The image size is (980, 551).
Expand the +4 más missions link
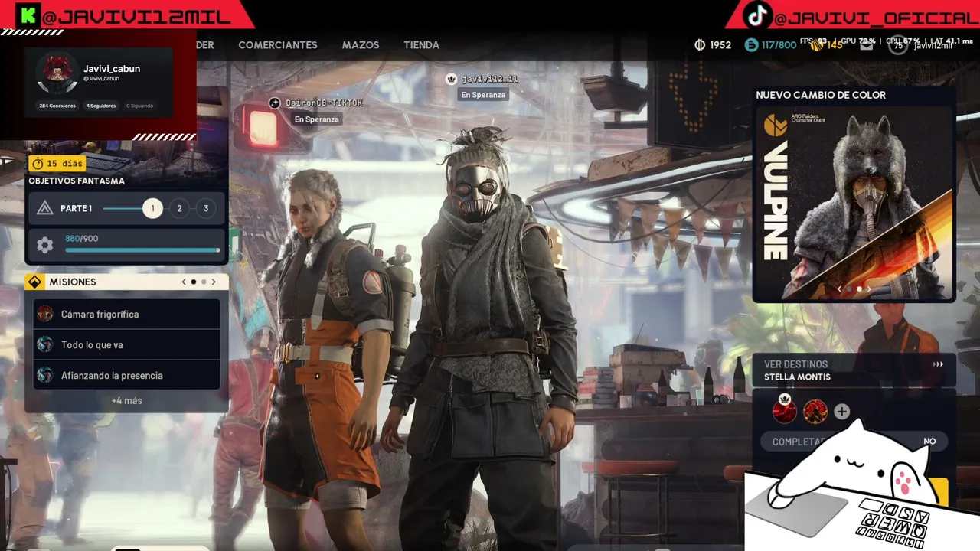pyautogui.click(x=126, y=401)
